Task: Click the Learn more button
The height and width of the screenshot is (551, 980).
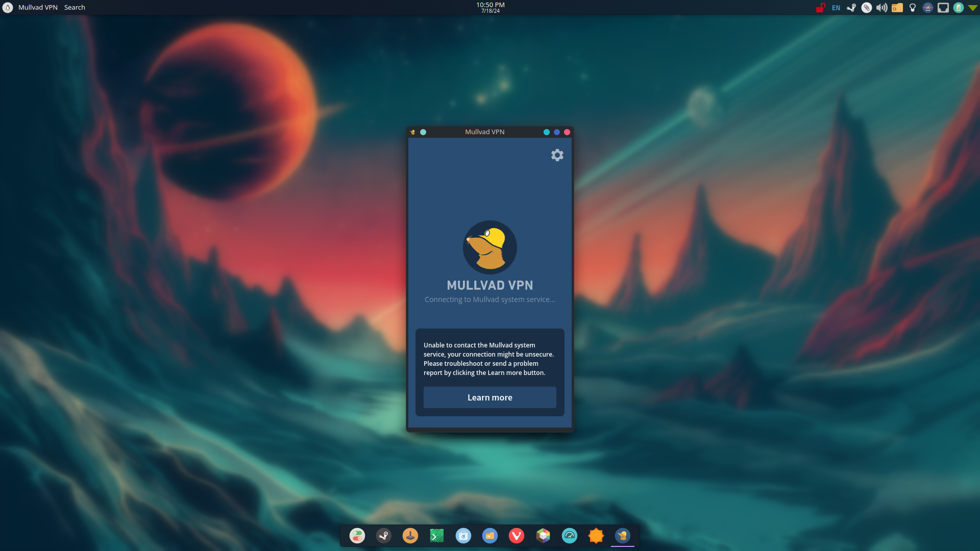Action: pos(489,397)
